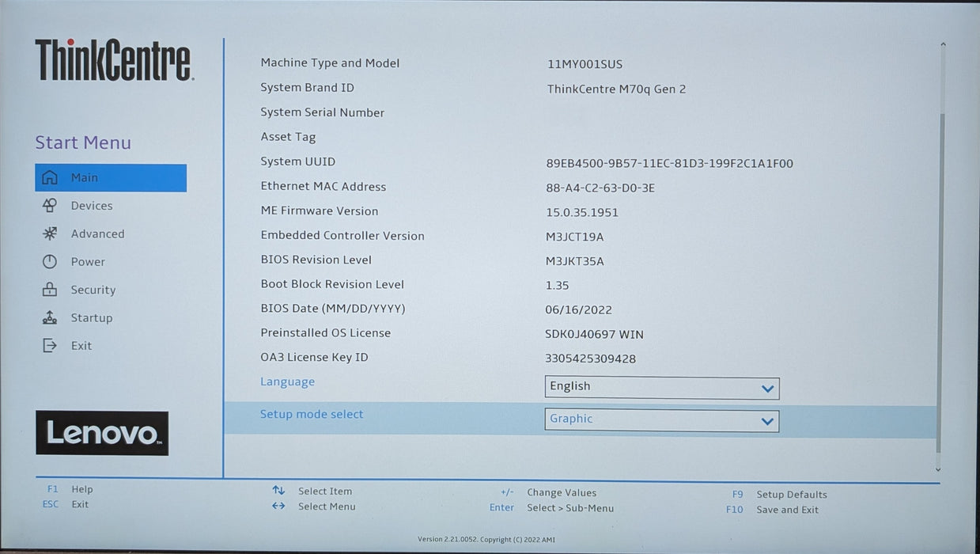Choose the Exit menu entry
This screenshot has height=554, width=980.
[x=81, y=346]
